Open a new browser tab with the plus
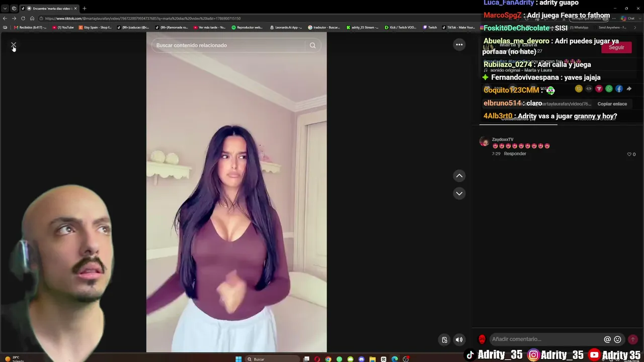 [x=84, y=9]
